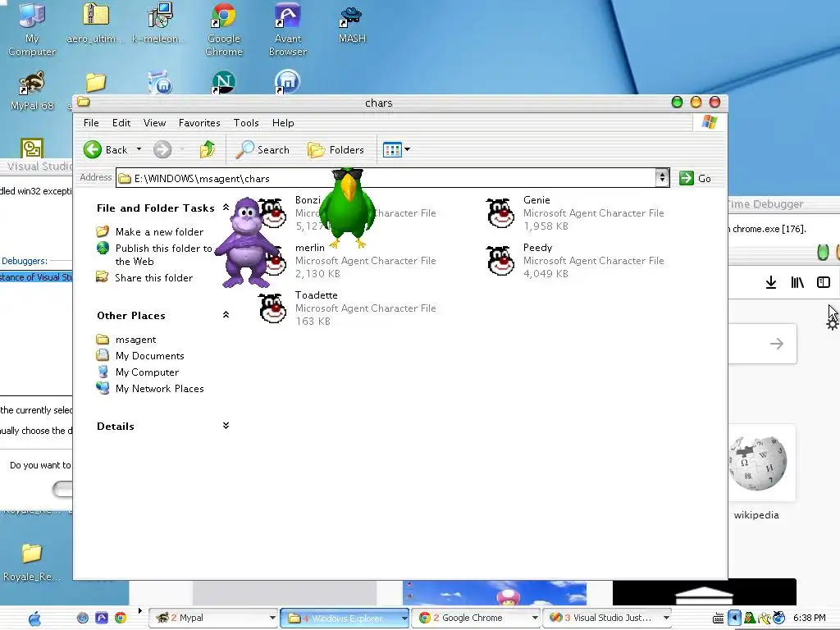840x630 pixels.
Task: Select the Bonzi file name
Action: coord(308,200)
